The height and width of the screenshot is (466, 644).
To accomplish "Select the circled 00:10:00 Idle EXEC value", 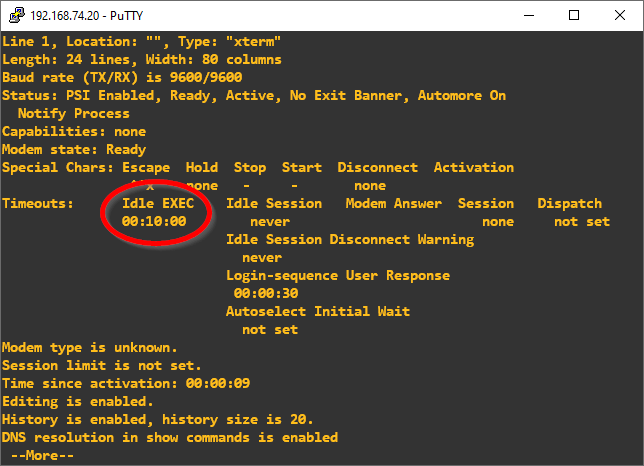I will 154,222.
